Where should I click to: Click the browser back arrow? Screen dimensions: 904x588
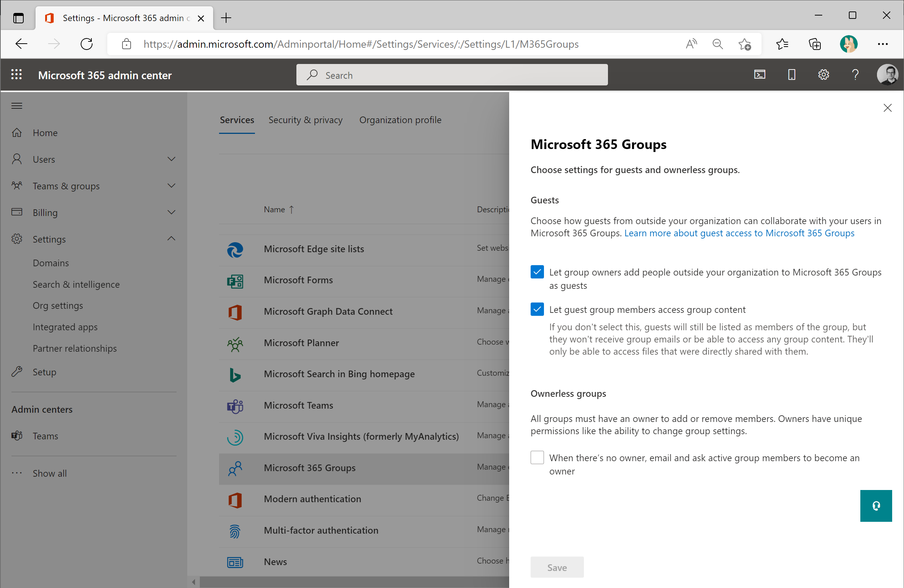click(x=21, y=44)
